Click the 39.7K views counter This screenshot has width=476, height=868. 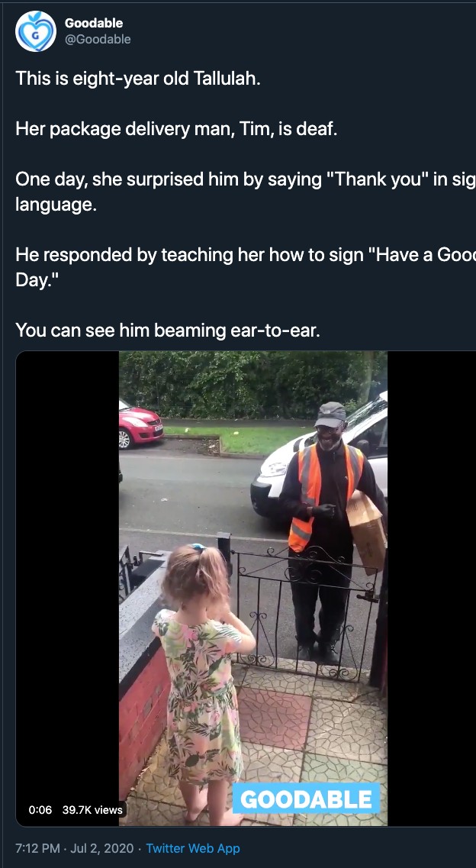pos(92,810)
